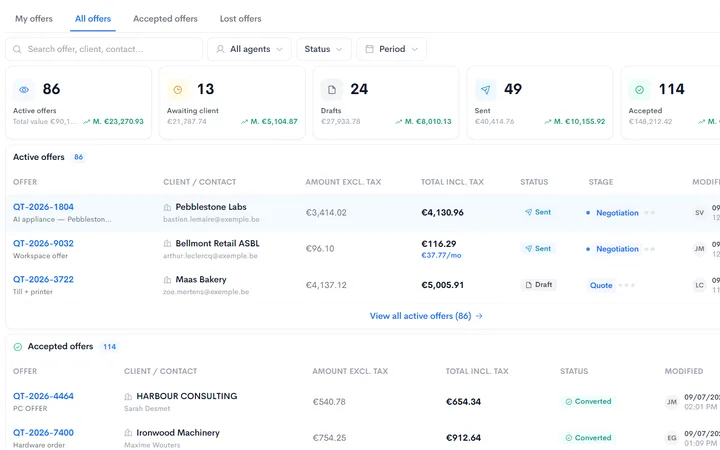720x450 pixels.
Task: Click bastien.lemaire@exemple.be contact email
Action: [211, 219]
